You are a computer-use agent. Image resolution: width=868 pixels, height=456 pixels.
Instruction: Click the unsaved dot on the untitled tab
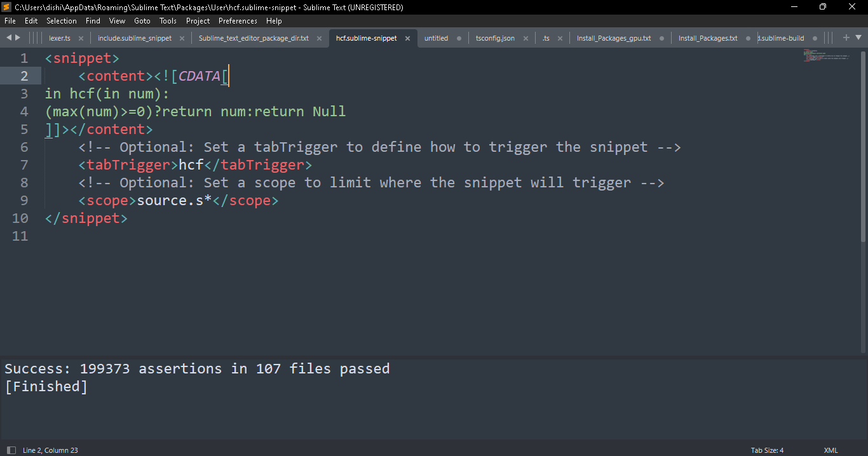pos(459,38)
